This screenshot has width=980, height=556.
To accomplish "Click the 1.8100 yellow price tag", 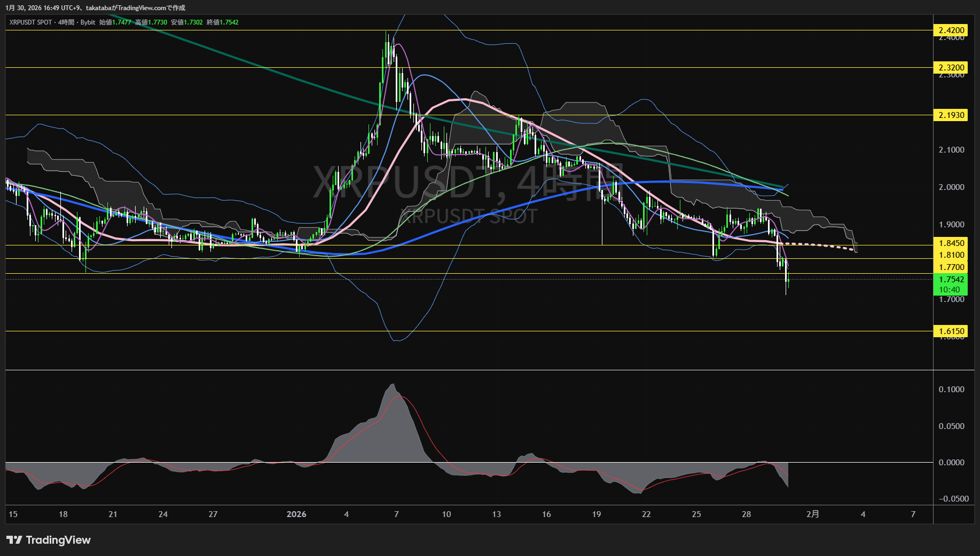I will click(x=951, y=255).
